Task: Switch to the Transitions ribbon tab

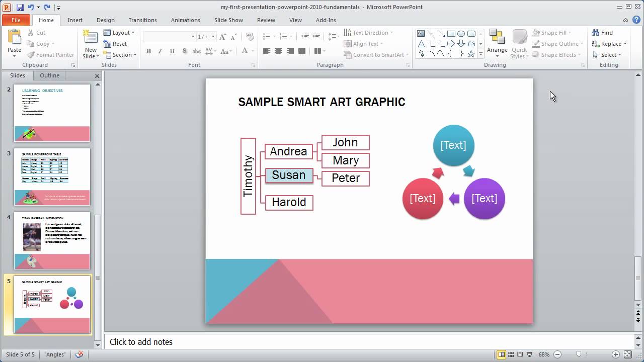Action: point(142,20)
